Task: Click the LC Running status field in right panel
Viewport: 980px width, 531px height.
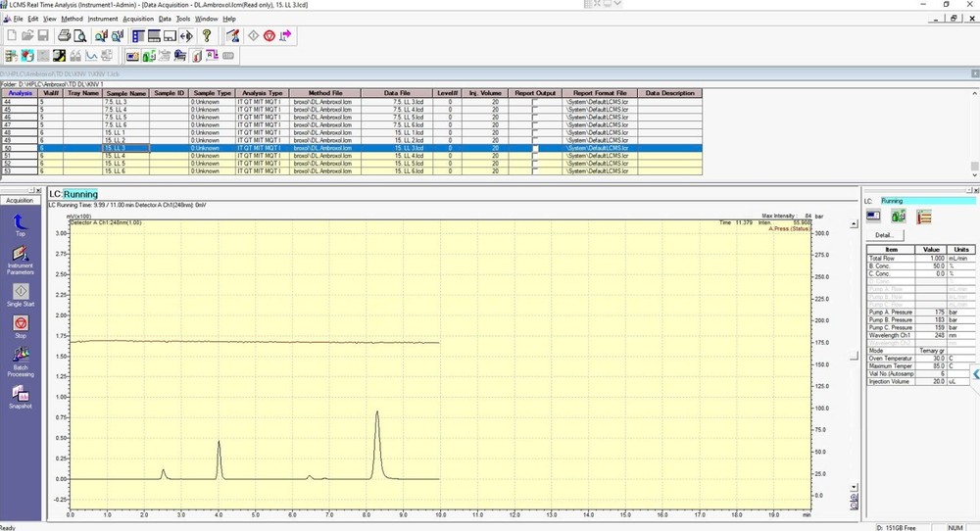Action: coord(927,201)
